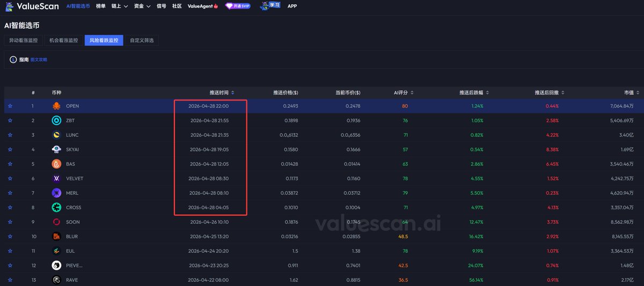This screenshot has height=286, width=644.
Task: Select the 风险看跌监控 tab
Action: 104,40
